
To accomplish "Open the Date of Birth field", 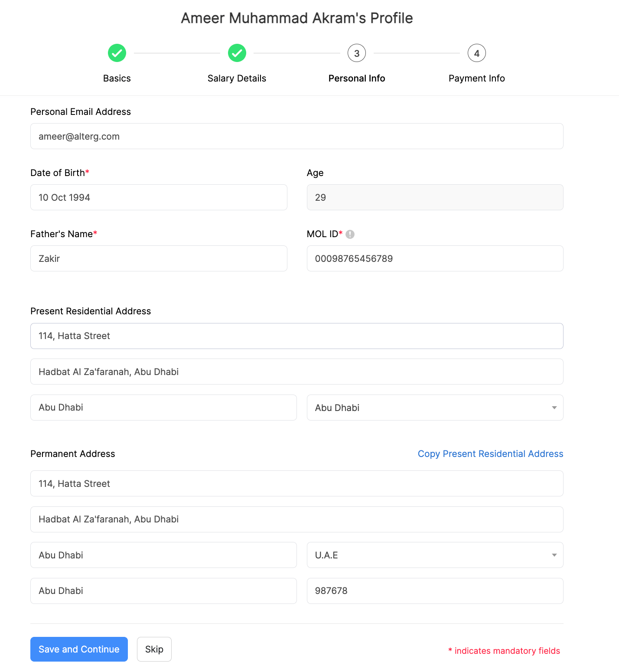I will 159,197.
